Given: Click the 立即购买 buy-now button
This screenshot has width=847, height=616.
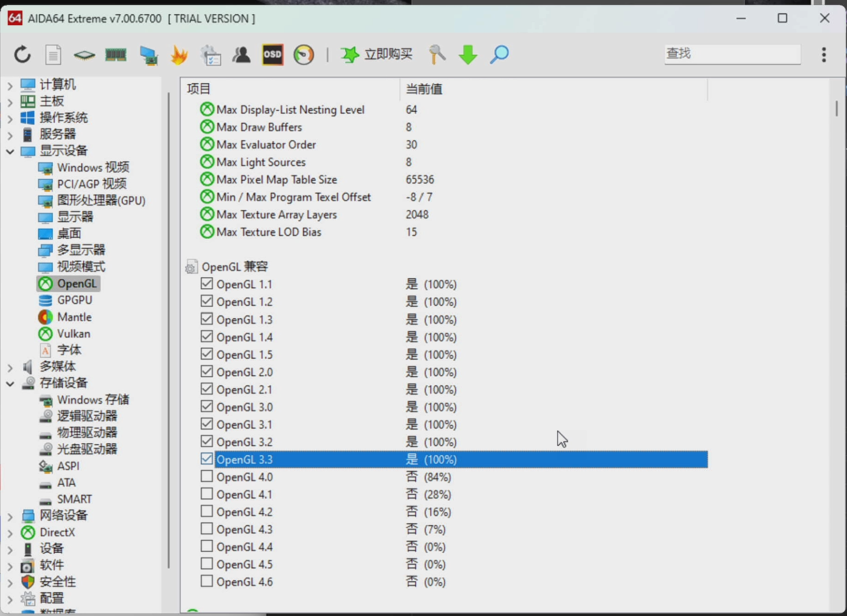Looking at the screenshot, I should (377, 55).
